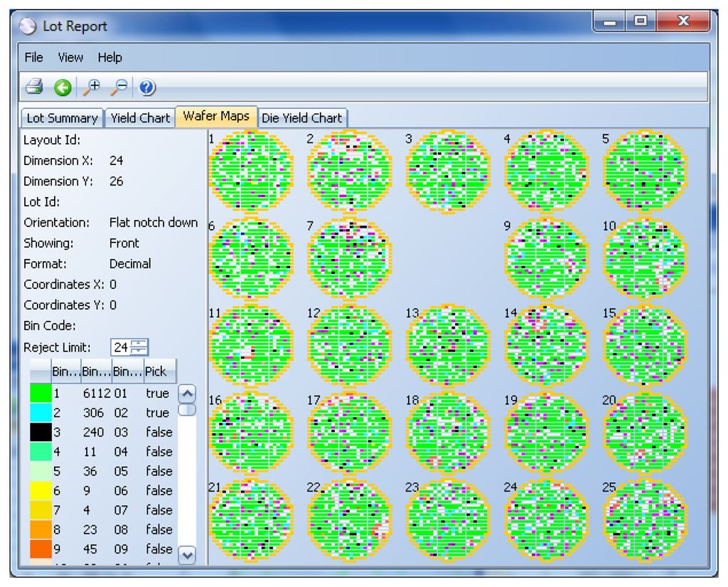Click the Zoom In magnifier icon
Viewport: 728px width, 587px height.
92,88
